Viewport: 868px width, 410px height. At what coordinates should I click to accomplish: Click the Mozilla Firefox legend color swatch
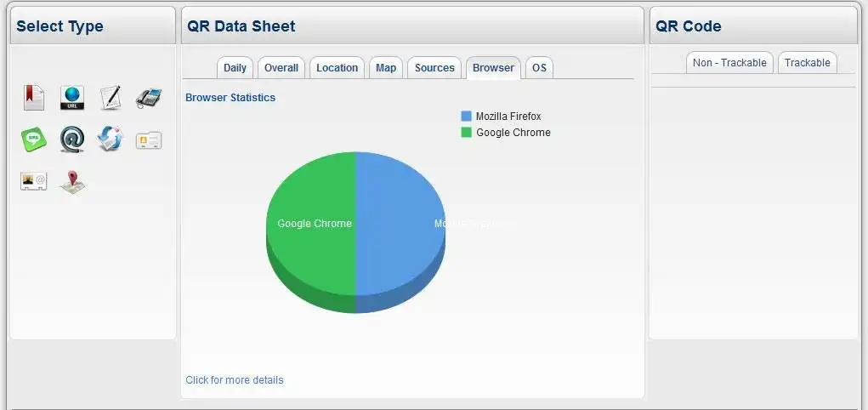tap(466, 117)
